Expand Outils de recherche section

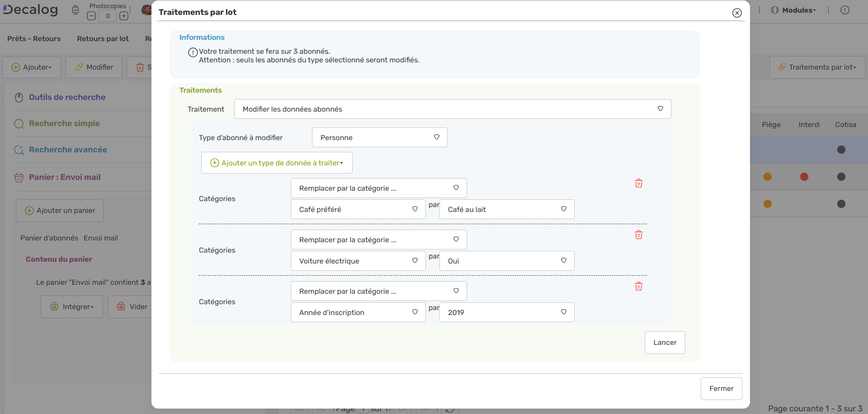click(67, 97)
